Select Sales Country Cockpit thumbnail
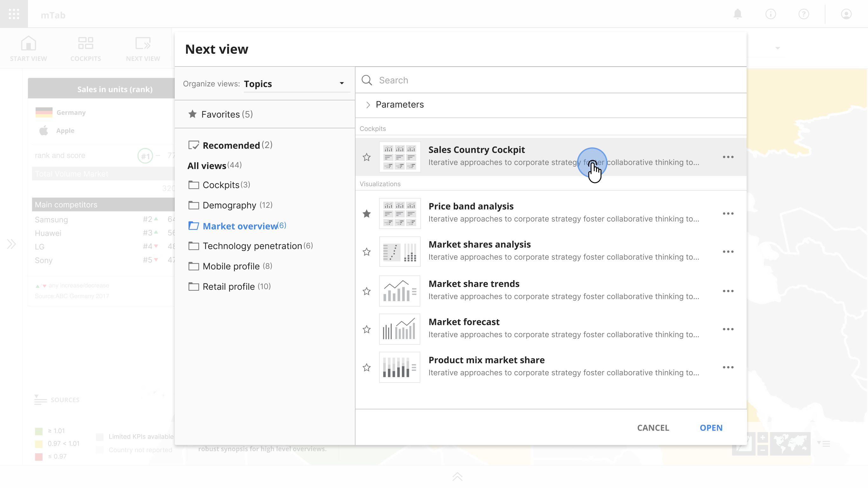Image resolution: width=868 pixels, height=488 pixels. tap(400, 157)
